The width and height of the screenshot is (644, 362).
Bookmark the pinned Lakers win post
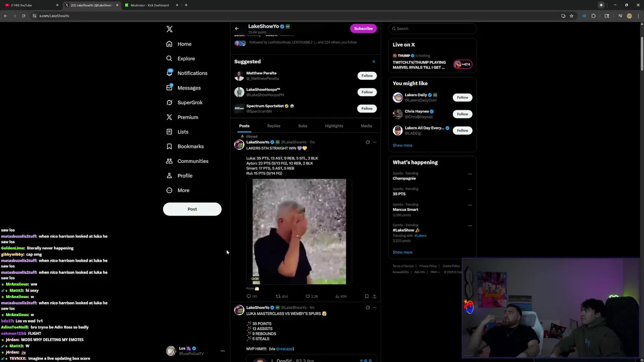coord(366,296)
